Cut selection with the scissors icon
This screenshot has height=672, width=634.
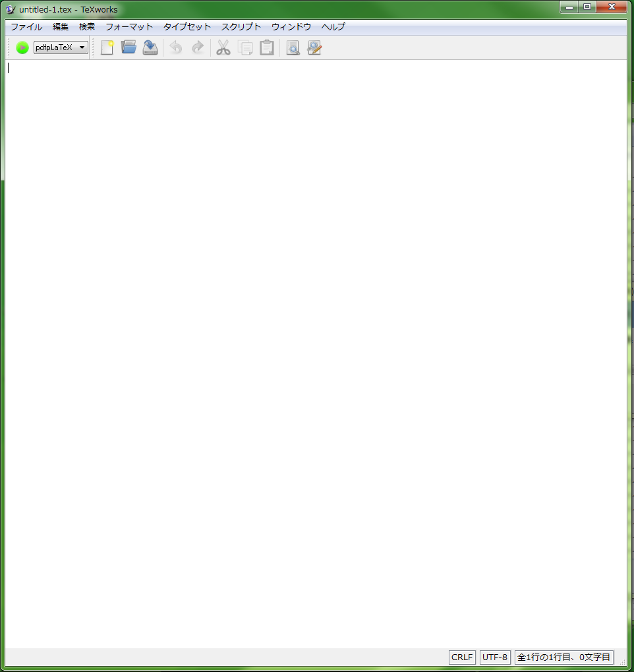point(223,47)
